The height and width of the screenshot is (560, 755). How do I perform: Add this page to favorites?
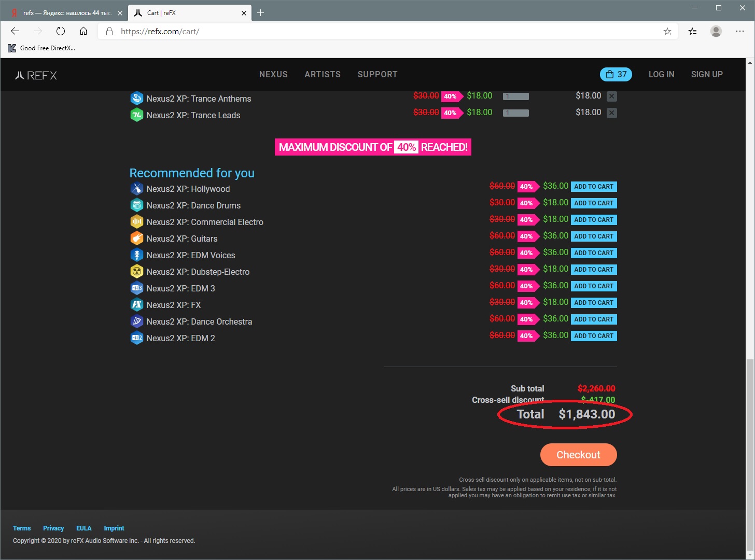tap(667, 32)
